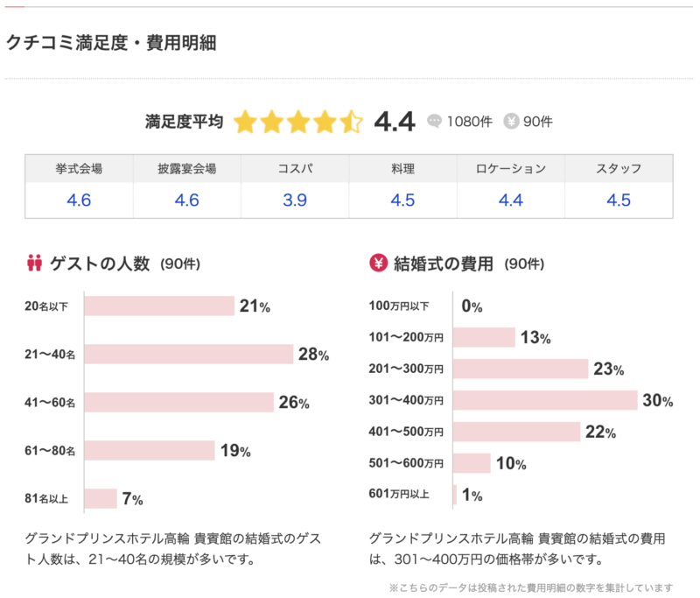This screenshot has width=700, height=598.
Task: Select the 披露宴会場 4.6 rating
Action: 187,200
